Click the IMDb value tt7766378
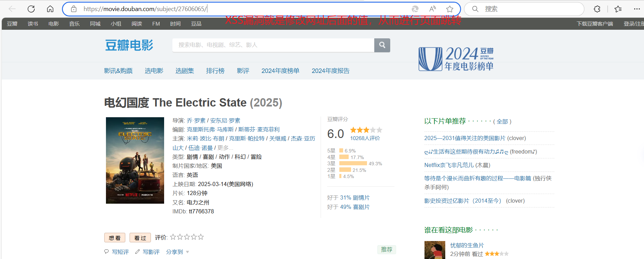 201,211
